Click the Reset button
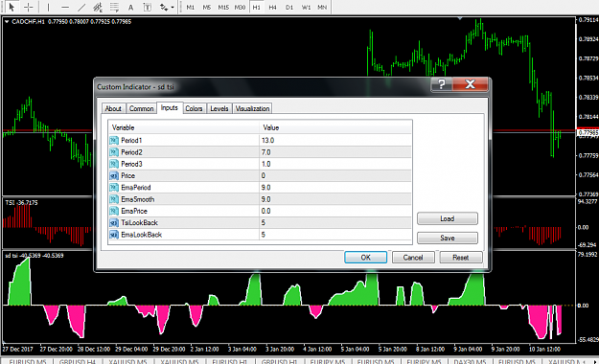This screenshot has height=364, width=599. pyautogui.click(x=461, y=258)
